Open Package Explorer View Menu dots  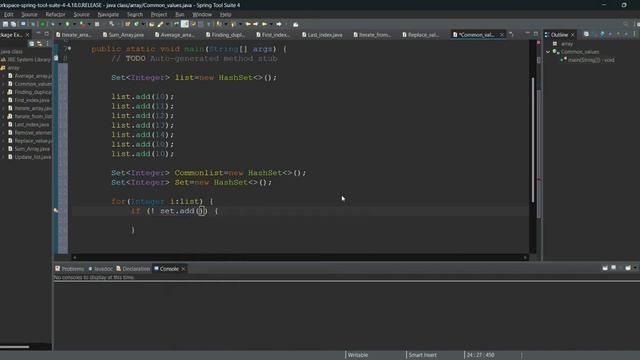click(47, 43)
